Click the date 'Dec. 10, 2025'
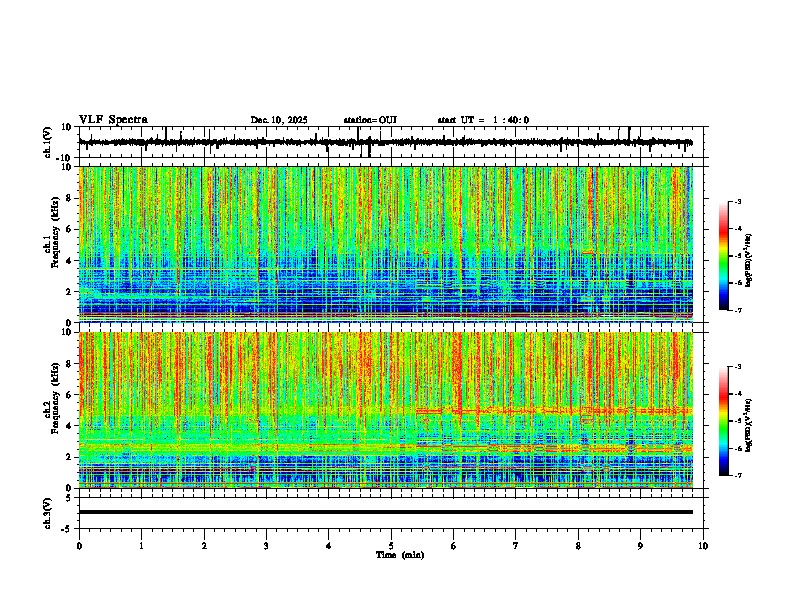Viewport: 792px width, 612px height. click(x=279, y=120)
